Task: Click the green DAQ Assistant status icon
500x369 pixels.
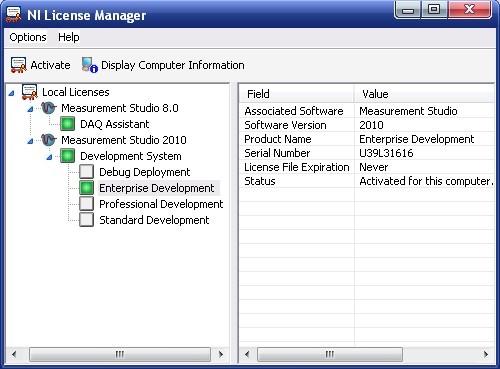Action: pos(68,124)
